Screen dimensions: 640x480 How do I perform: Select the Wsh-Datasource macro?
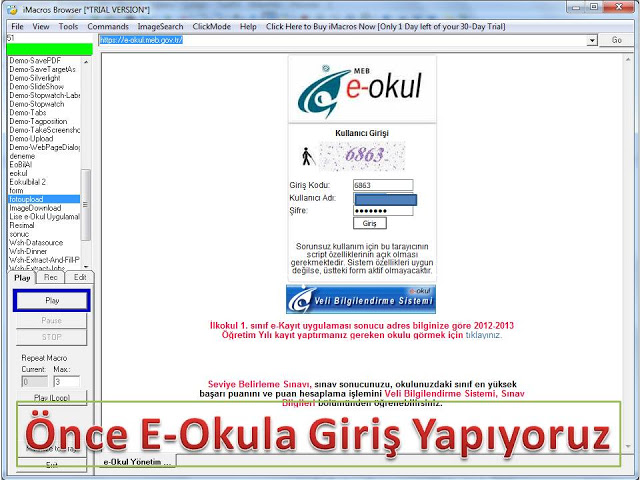point(36,242)
